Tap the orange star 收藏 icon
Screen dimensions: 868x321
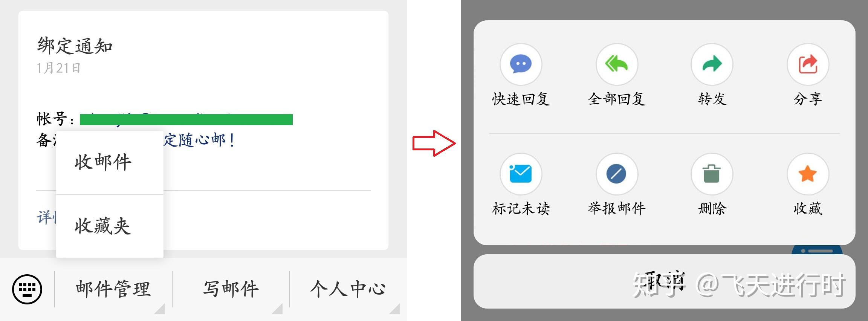tap(808, 174)
